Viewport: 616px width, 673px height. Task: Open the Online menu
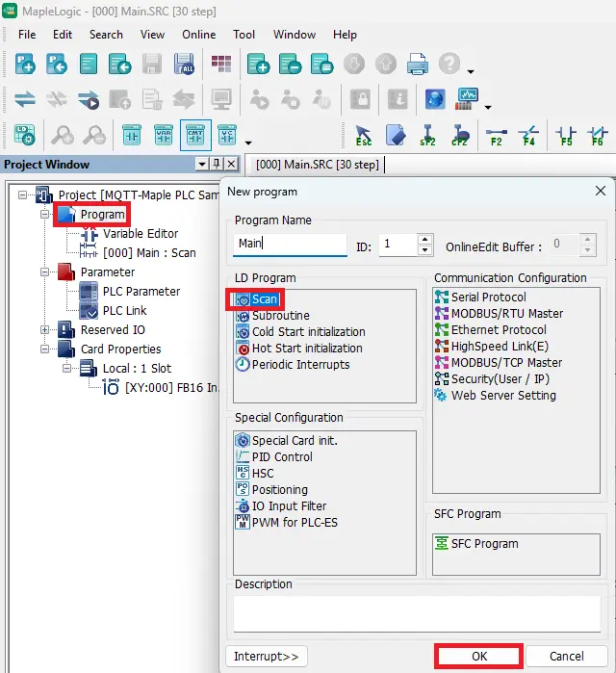point(198,34)
